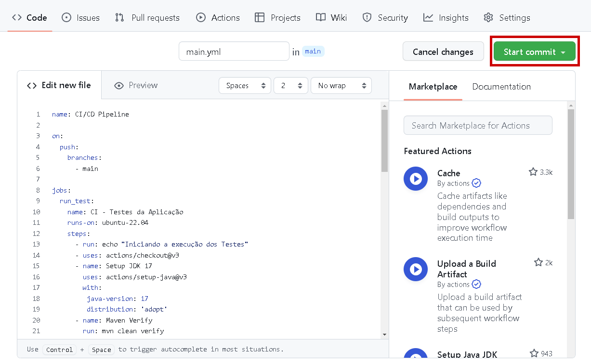Open the Spaces indent mode dropdown
This screenshot has height=364, width=591.
[245, 86]
